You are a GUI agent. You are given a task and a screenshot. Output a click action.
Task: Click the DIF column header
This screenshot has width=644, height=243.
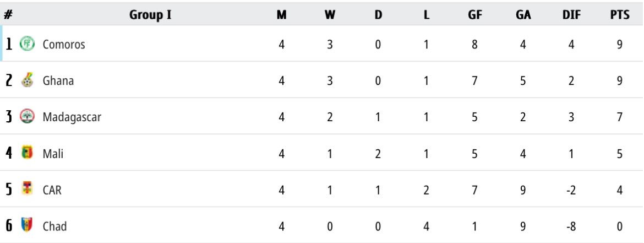tap(571, 15)
